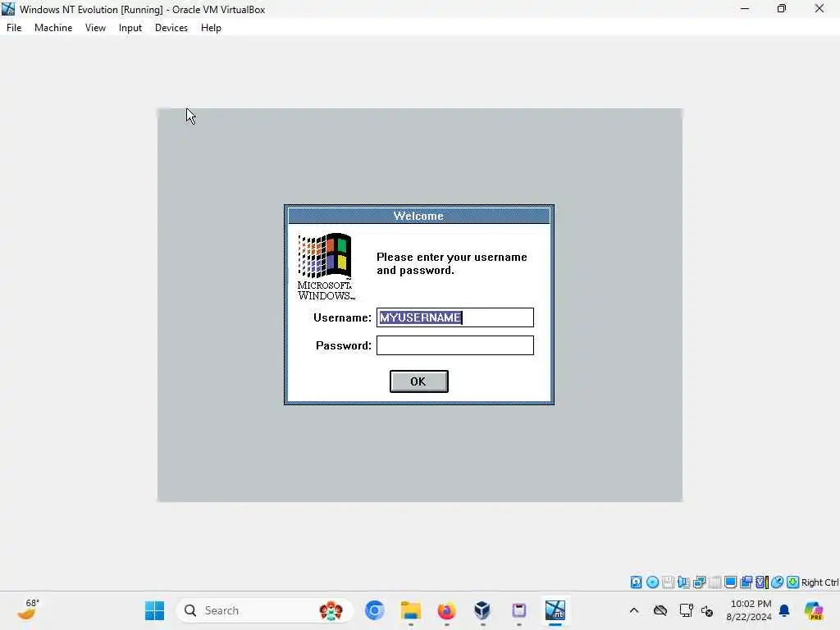Show hidden system tray icons
840x630 pixels.
click(x=634, y=610)
